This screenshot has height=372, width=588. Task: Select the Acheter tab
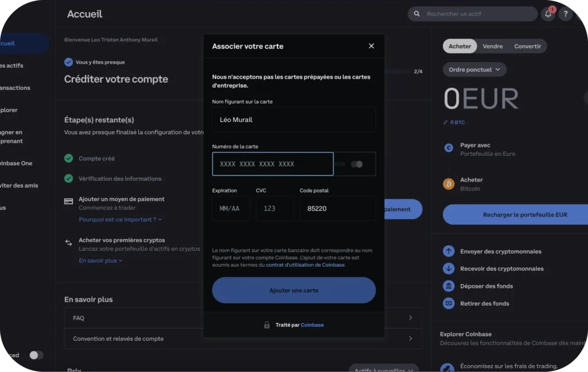[x=460, y=46]
